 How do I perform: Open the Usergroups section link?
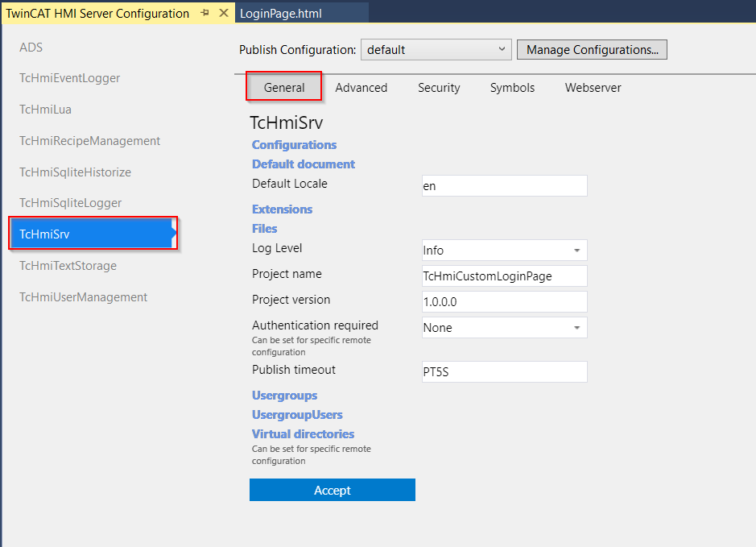pyautogui.click(x=284, y=396)
